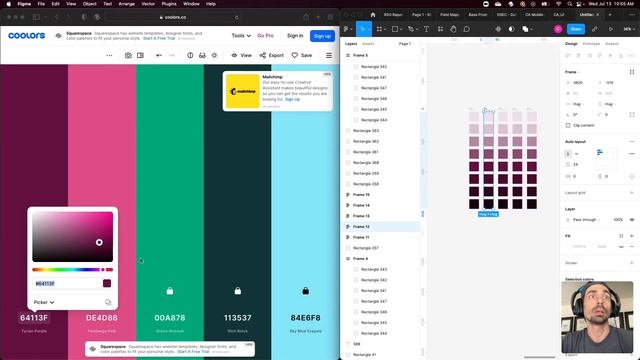Click the three-dots more options in Coolors
This screenshot has height=360, width=640.
coord(109,55)
